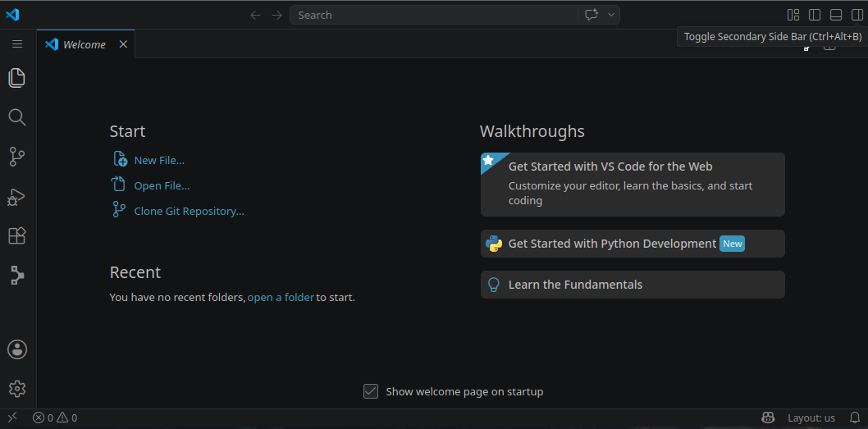Expand the chat dropdown arrow in title bar
This screenshot has height=429, width=868.
(611, 15)
